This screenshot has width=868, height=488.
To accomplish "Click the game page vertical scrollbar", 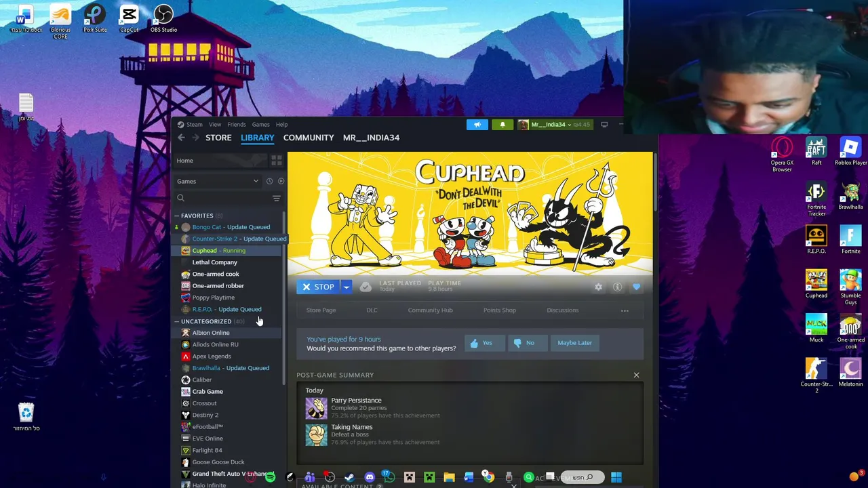I will (x=655, y=183).
